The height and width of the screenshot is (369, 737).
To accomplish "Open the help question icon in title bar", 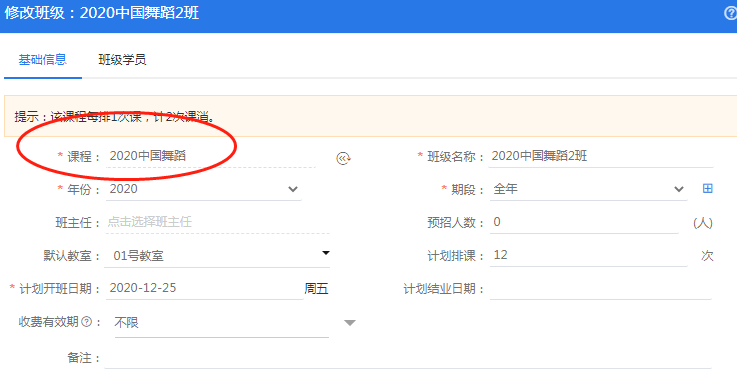I will [x=730, y=13].
